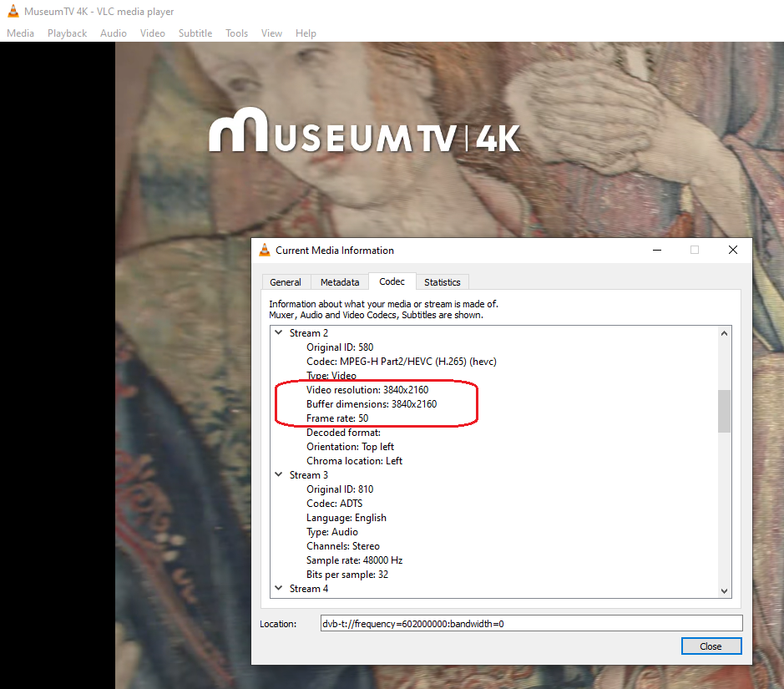Collapse the Stream 2 node
The width and height of the screenshot is (784, 689).
(279, 332)
